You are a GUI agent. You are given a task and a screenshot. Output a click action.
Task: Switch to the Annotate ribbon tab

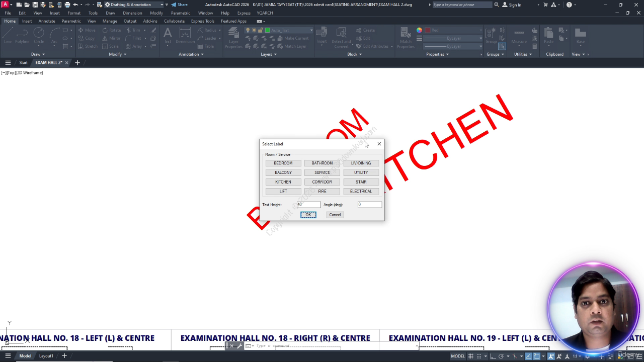(x=47, y=21)
